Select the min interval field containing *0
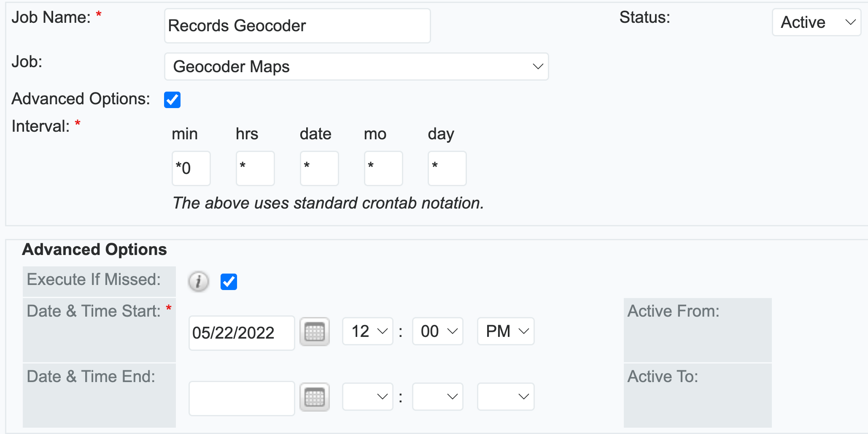 click(191, 168)
